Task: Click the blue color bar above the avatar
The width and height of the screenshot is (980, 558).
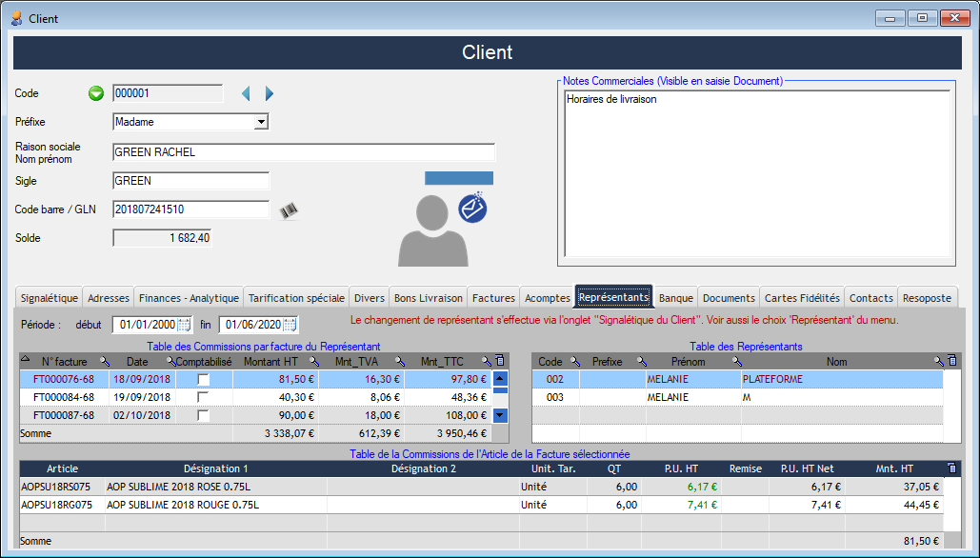Action: pyautogui.click(x=459, y=178)
